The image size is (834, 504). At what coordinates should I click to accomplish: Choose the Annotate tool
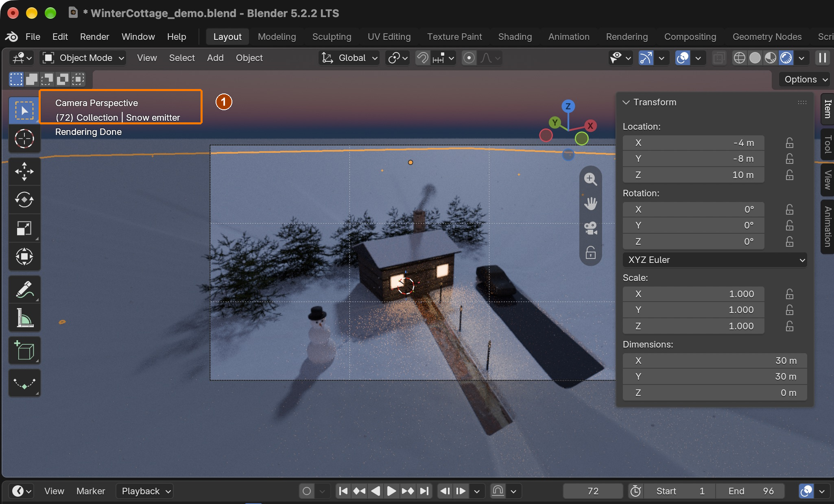point(24,289)
